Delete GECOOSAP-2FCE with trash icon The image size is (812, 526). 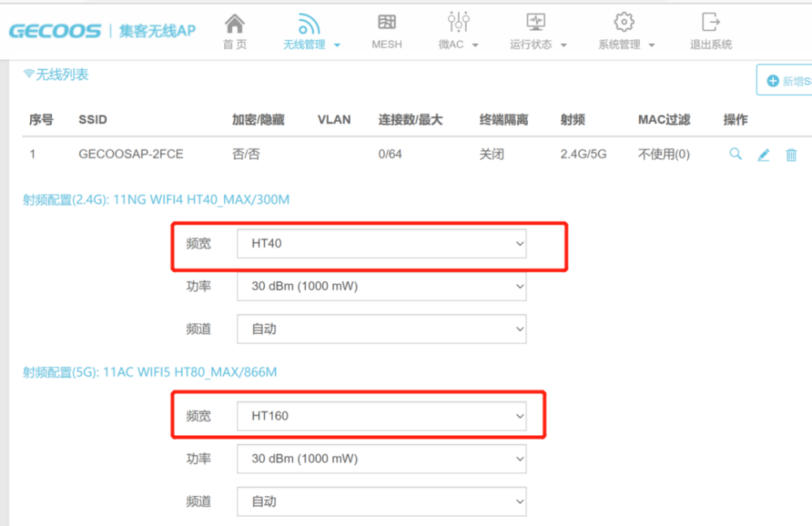coord(791,155)
